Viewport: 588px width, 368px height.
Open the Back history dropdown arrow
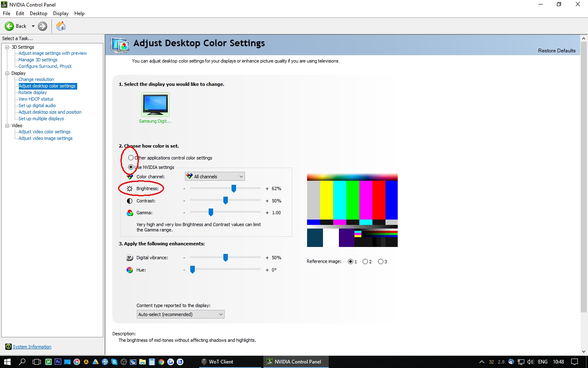click(x=33, y=26)
